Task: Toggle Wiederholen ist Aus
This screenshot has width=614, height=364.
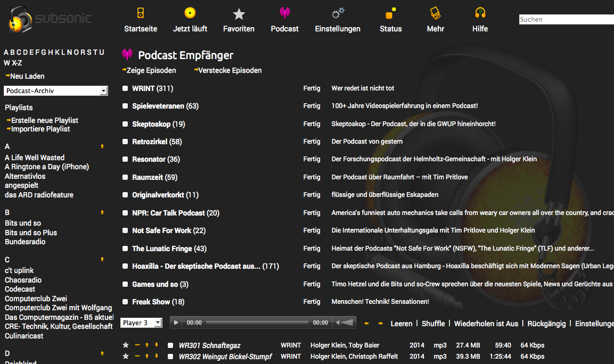Action: click(x=486, y=324)
